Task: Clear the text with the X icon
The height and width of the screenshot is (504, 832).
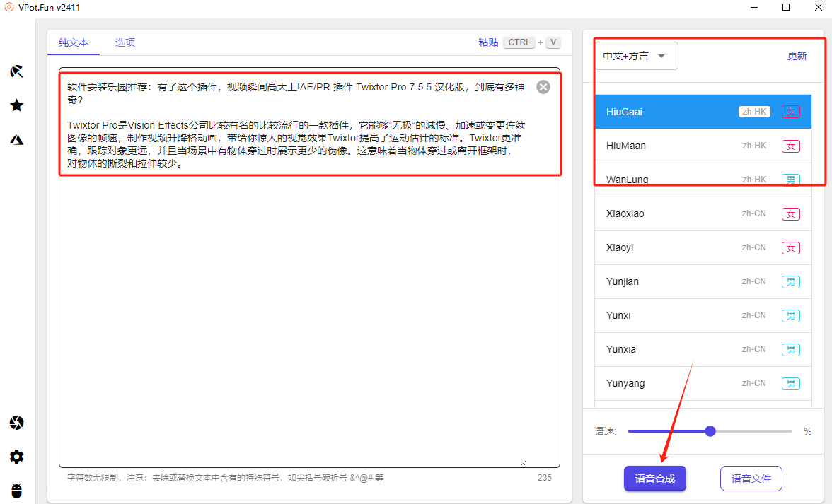Action: click(x=543, y=87)
